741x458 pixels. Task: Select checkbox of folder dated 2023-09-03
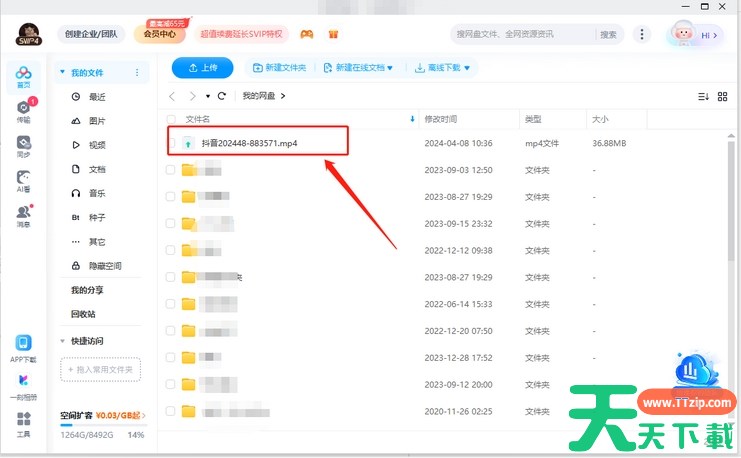[171, 170]
